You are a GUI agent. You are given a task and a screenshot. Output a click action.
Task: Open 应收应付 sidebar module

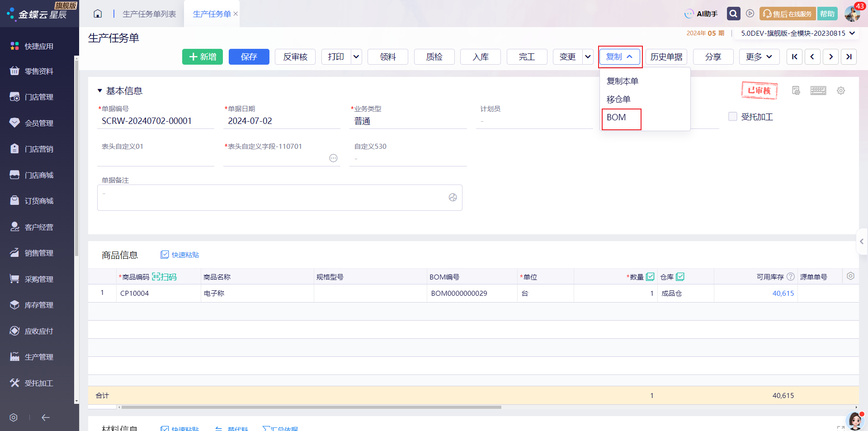32,331
